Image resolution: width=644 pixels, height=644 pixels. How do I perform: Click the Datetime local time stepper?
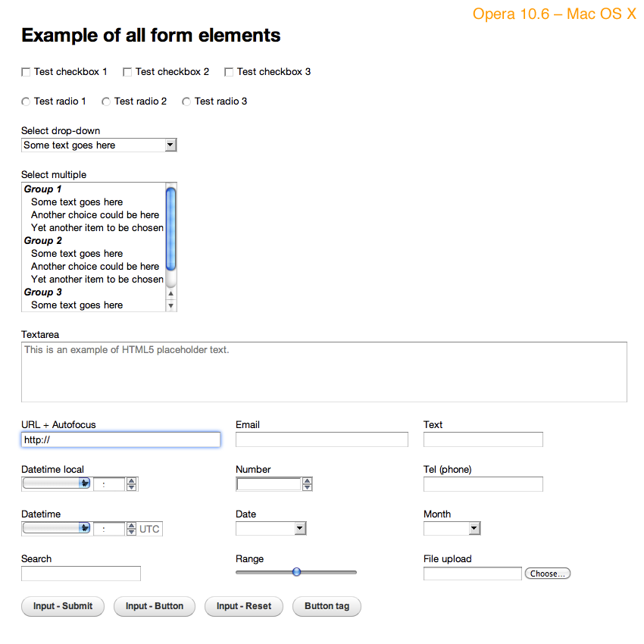(x=132, y=484)
